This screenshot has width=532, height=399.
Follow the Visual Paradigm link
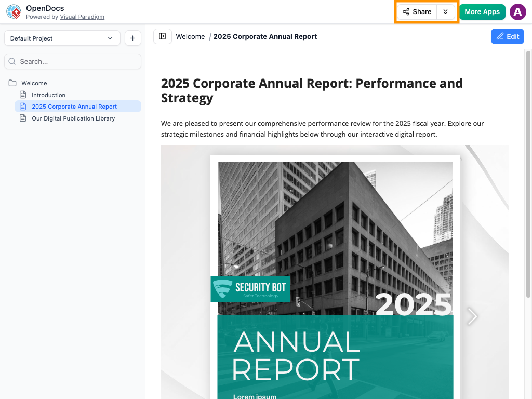point(82,17)
